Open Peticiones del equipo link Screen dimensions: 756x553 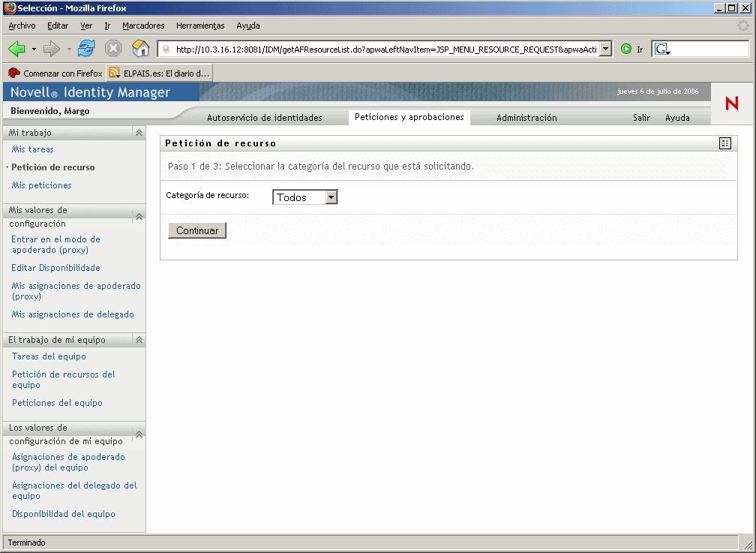[57, 403]
